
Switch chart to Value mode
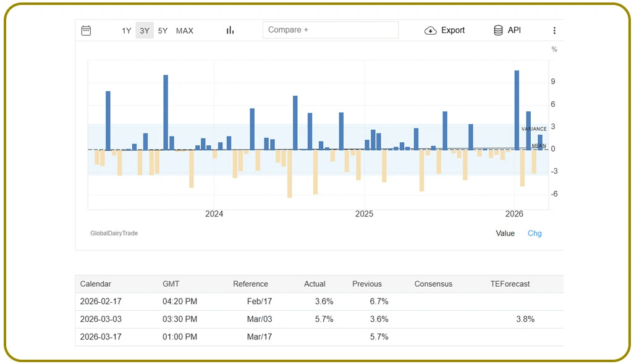[x=505, y=233]
